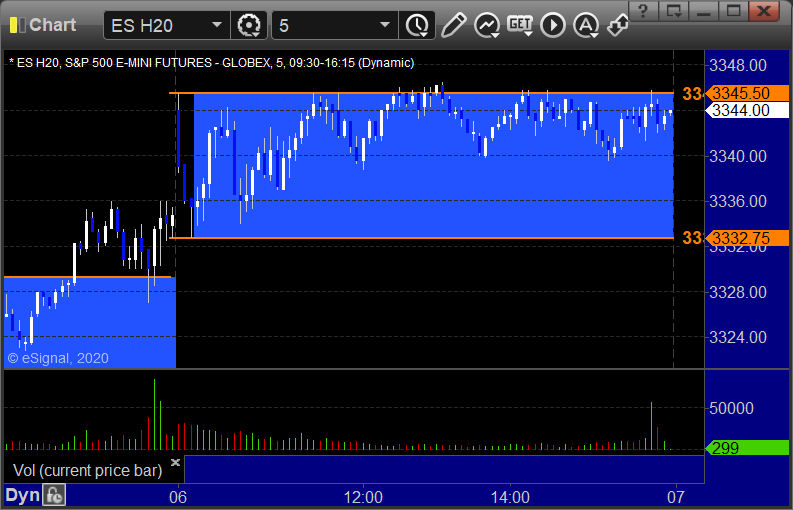Click the 3324.00 price axis label
This screenshot has height=510, width=793.
click(x=738, y=337)
